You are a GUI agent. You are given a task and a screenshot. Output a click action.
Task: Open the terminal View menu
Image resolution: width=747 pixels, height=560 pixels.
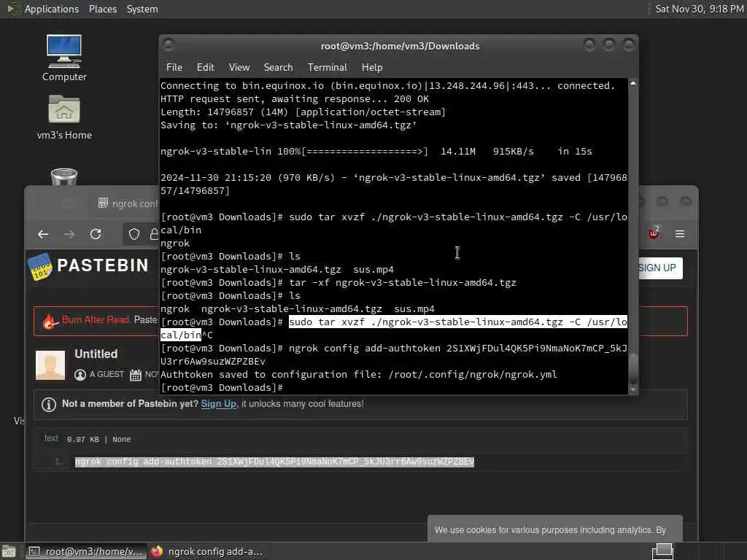click(239, 67)
